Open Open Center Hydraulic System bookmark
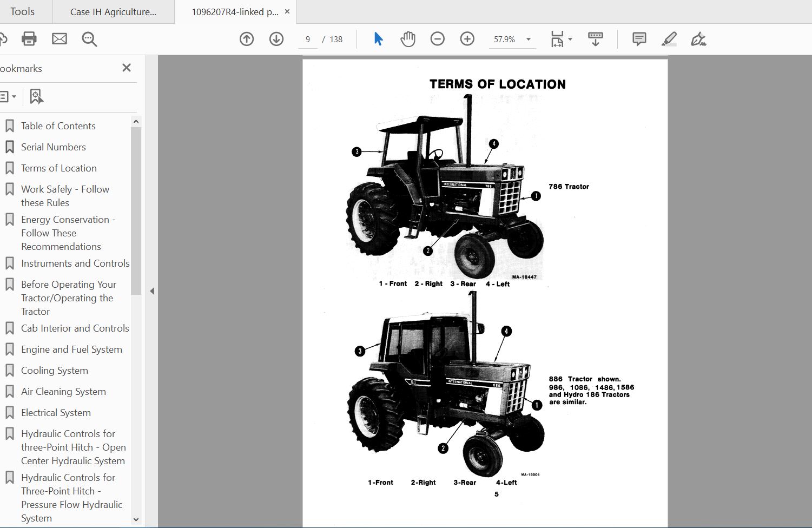The width and height of the screenshot is (812, 528). 73,447
